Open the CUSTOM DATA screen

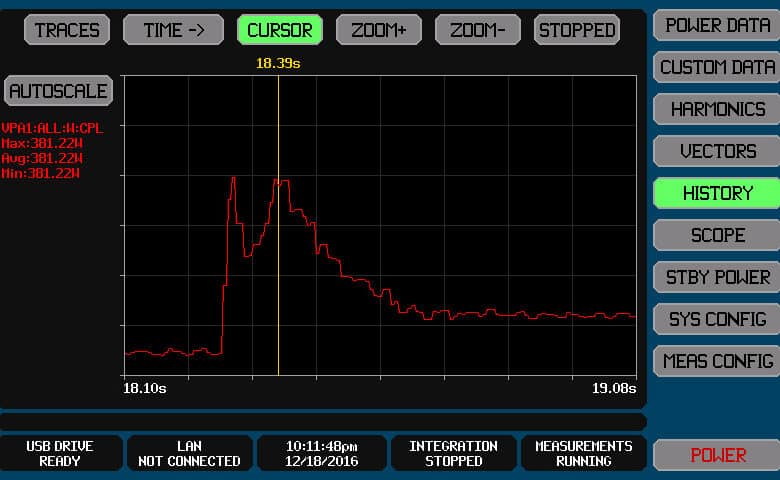(717, 67)
